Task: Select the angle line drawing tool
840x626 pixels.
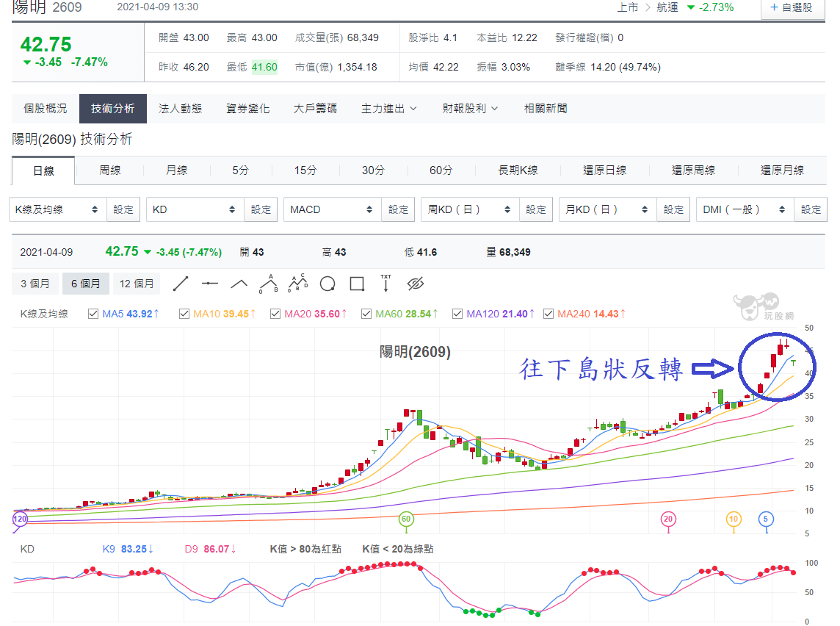Action: (x=239, y=284)
